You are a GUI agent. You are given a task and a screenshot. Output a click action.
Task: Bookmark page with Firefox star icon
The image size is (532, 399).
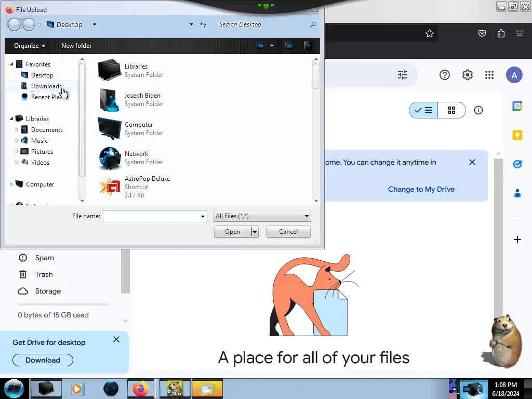(x=430, y=33)
